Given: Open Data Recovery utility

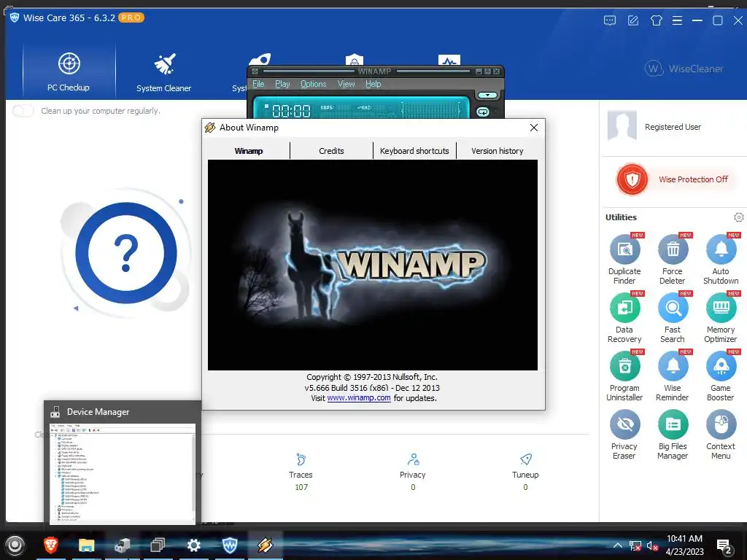Looking at the screenshot, I should pos(624,318).
